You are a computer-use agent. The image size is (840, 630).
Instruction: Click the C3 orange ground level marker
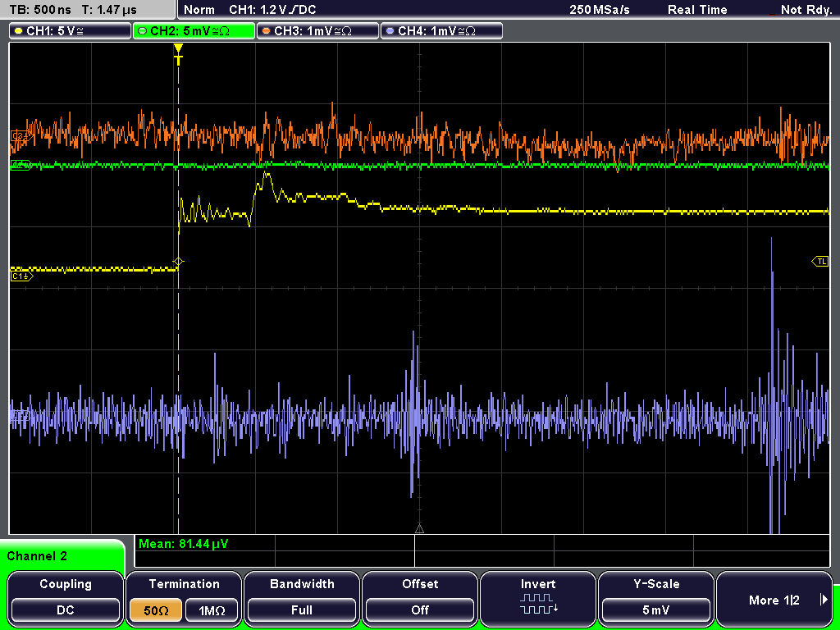21,137
